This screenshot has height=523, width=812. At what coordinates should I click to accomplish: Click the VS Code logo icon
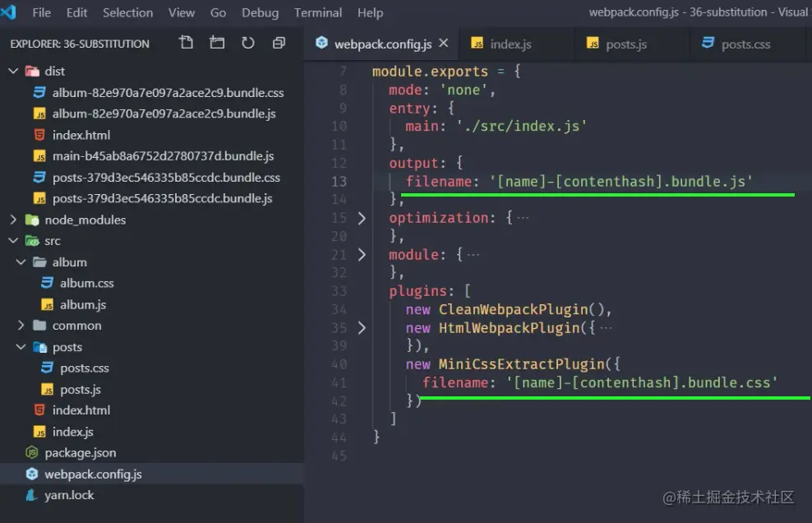8,12
